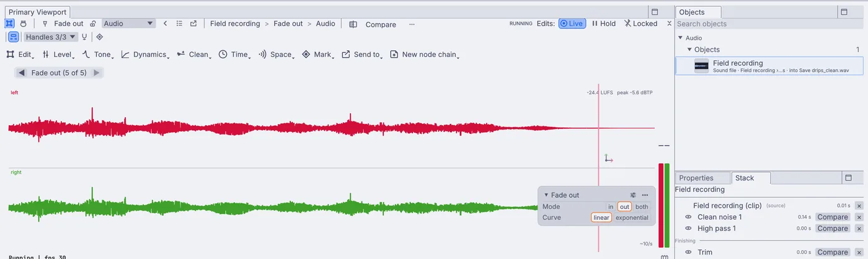The height and width of the screenshot is (259, 868).
Task: Click the pop-out external window icon
Action: (193, 24)
